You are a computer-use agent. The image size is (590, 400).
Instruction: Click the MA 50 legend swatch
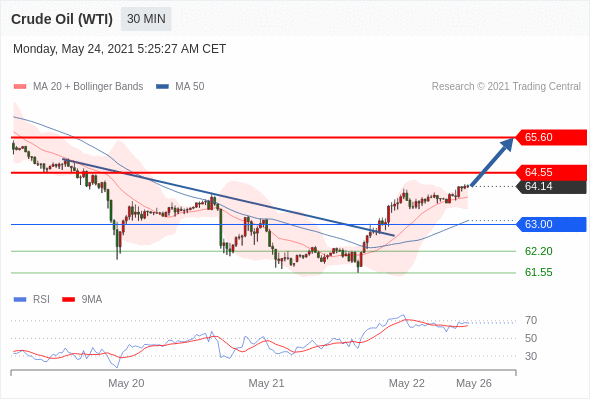(162, 87)
